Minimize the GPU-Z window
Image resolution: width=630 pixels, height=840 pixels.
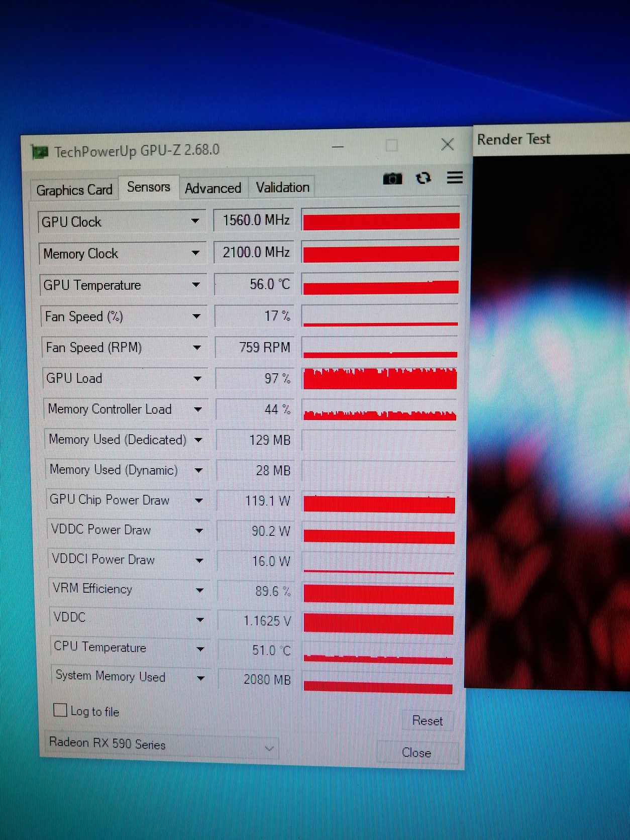pyautogui.click(x=338, y=147)
